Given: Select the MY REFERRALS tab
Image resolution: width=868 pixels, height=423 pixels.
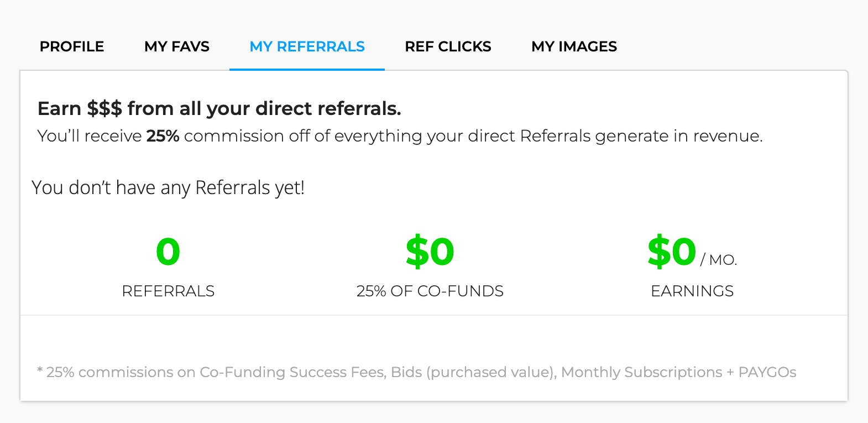Looking at the screenshot, I should pyautogui.click(x=307, y=46).
